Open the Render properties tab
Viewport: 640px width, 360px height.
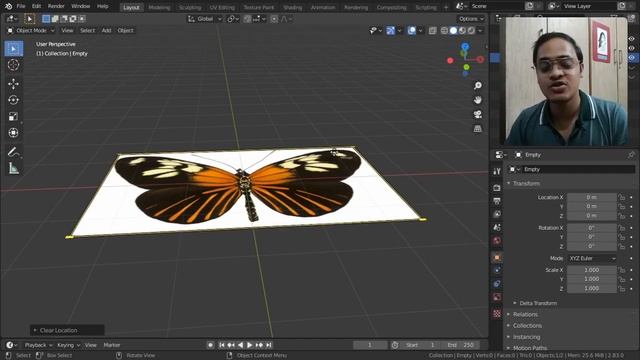tap(497, 188)
